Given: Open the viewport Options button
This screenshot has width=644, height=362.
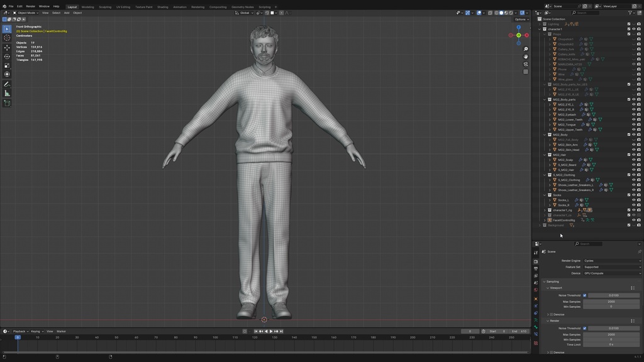Looking at the screenshot, I should click(521, 19).
